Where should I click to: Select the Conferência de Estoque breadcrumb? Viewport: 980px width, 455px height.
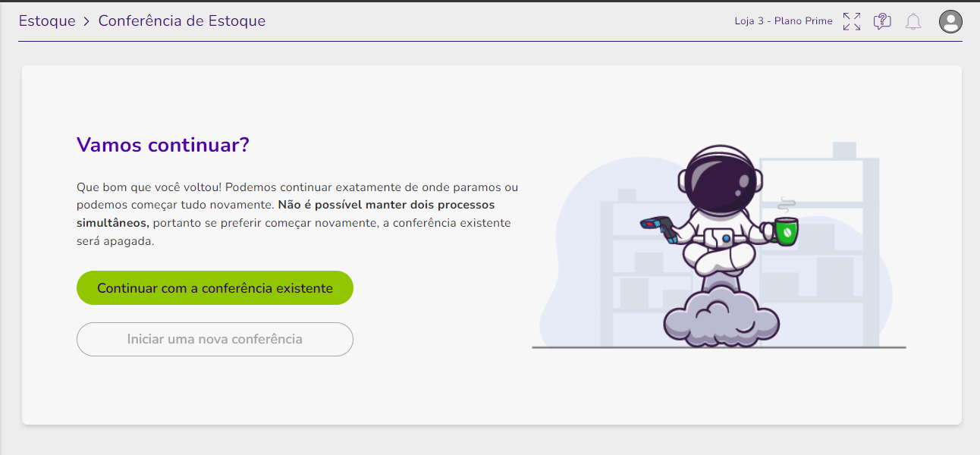point(182,21)
